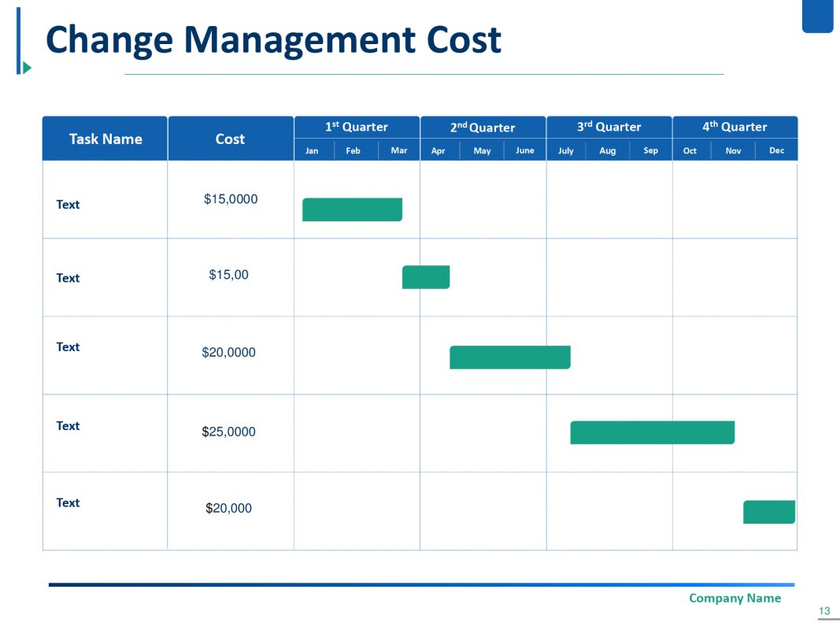Select the small green bar under March
Image resolution: width=840 pixels, height=630 pixels.
click(427, 276)
